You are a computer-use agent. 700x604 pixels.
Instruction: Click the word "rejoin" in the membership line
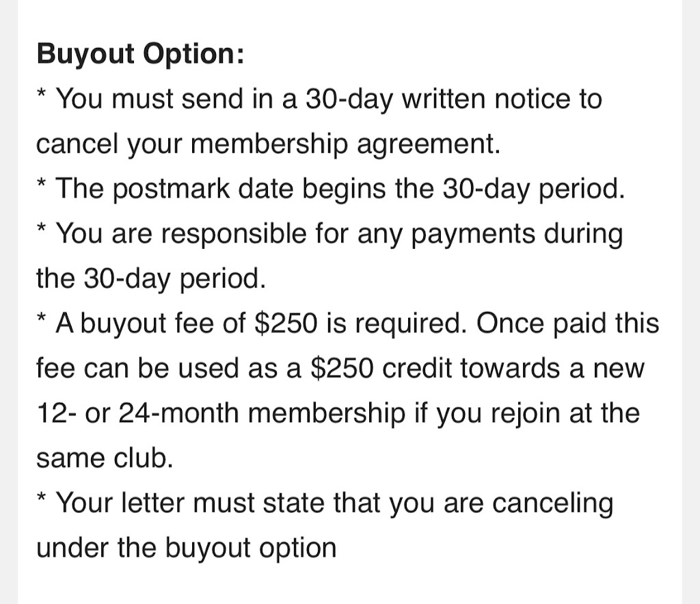[502, 414]
